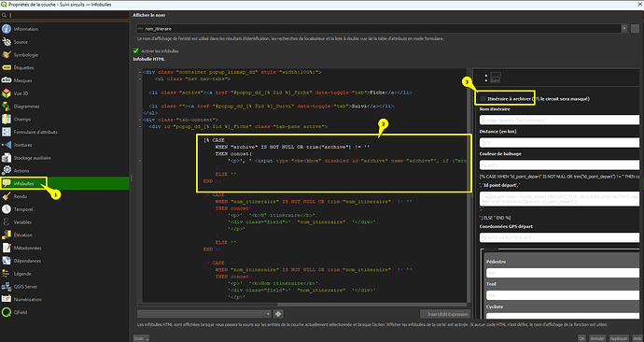
Task: Open expression builder beside display name field
Action: tap(635, 29)
